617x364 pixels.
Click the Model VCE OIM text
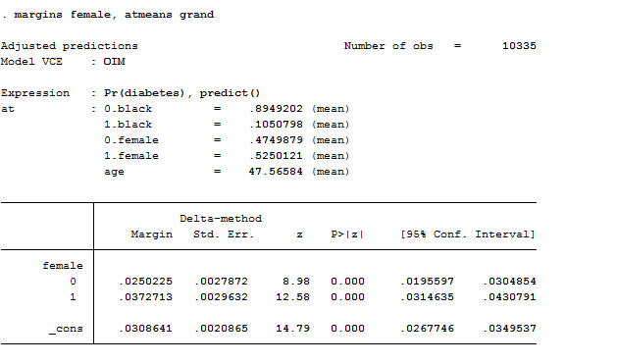63,62
